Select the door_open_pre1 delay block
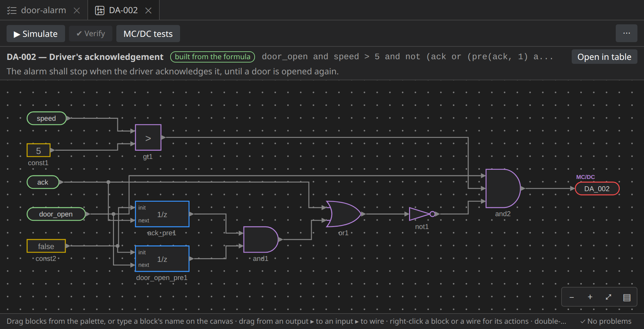This screenshot has height=329, width=644. tap(162, 259)
